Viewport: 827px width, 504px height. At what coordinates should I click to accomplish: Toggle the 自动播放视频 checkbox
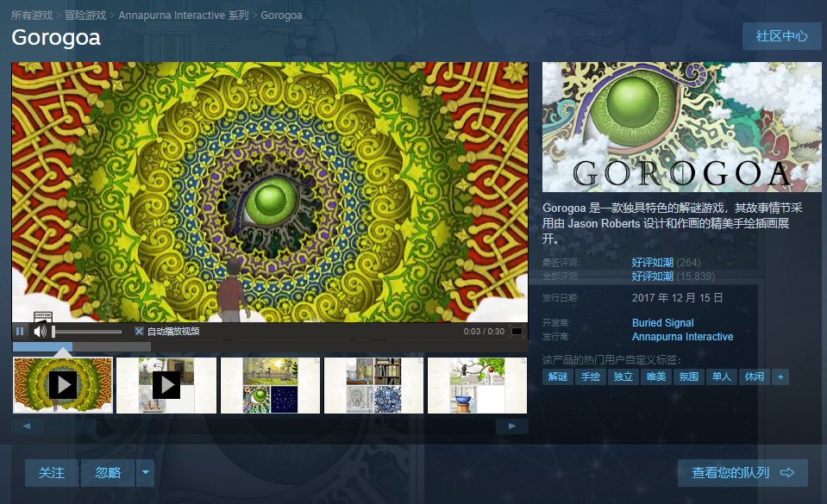click(139, 331)
